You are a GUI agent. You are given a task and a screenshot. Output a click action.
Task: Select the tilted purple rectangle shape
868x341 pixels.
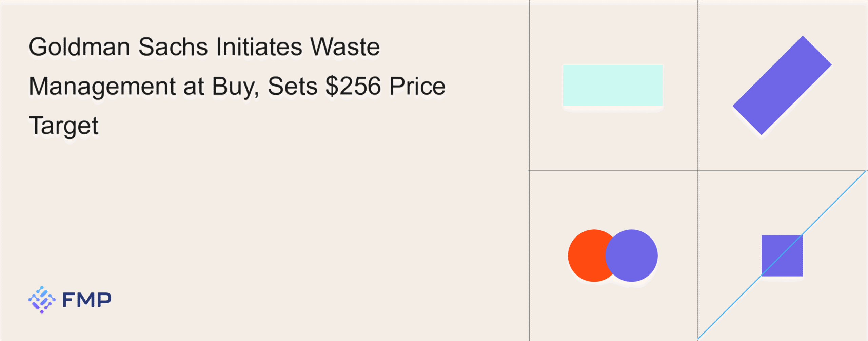click(782, 85)
